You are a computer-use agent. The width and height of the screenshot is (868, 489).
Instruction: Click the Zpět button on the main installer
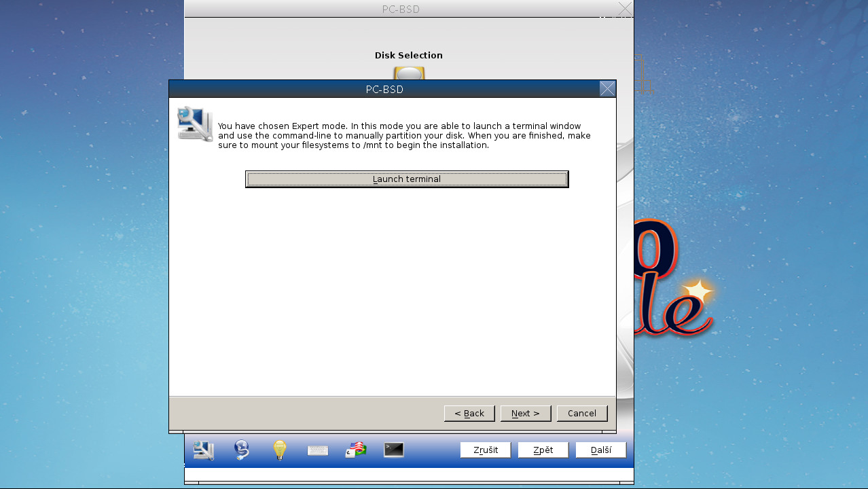tap(543, 450)
